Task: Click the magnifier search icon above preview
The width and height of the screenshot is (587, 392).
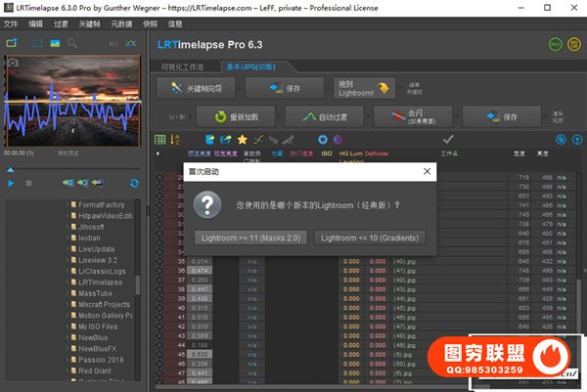Action: (x=72, y=44)
